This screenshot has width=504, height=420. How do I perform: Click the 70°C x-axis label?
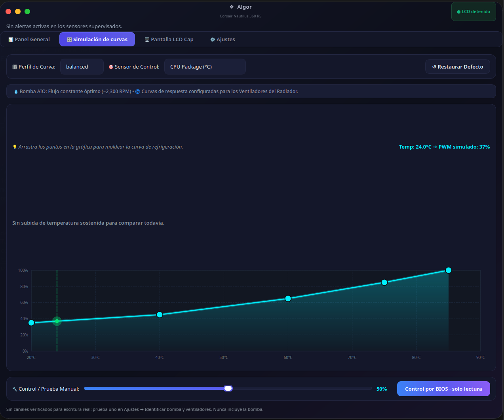[x=352, y=357]
